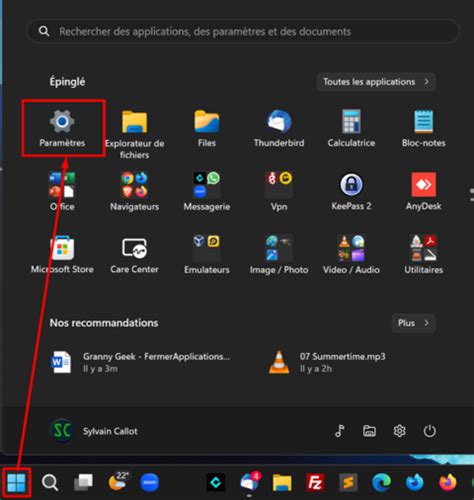Click the Start button on taskbar
The image size is (474, 500).
tap(16, 482)
